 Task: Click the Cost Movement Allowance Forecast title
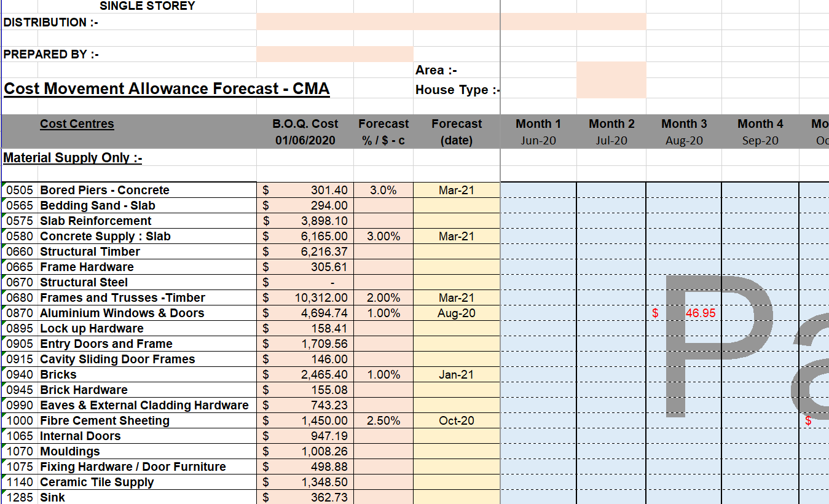pyautogui.click(x=167, y=89)
